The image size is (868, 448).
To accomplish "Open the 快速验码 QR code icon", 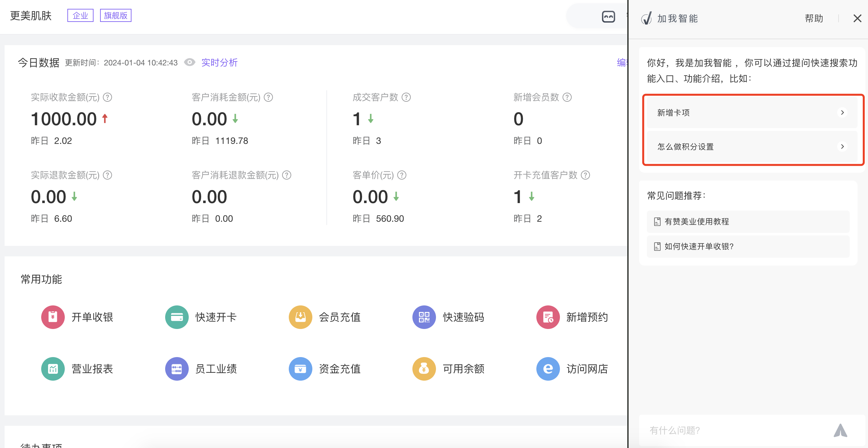I will (424, 317).
